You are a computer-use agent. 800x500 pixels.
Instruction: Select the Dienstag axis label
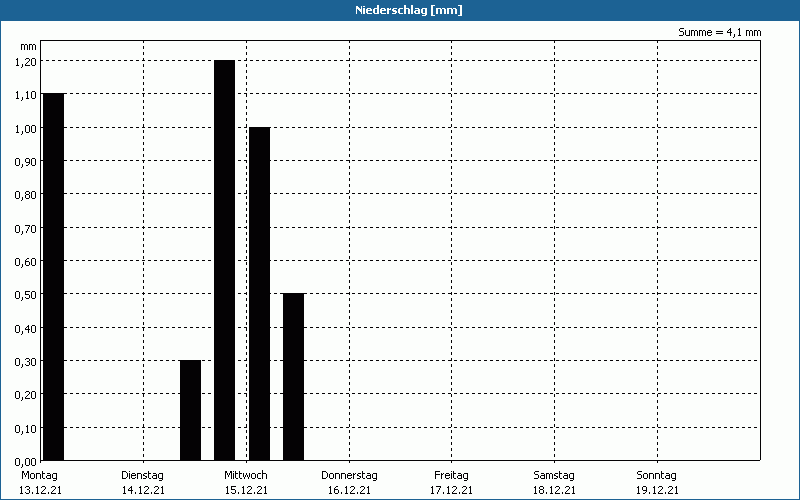tap(142, 475)
